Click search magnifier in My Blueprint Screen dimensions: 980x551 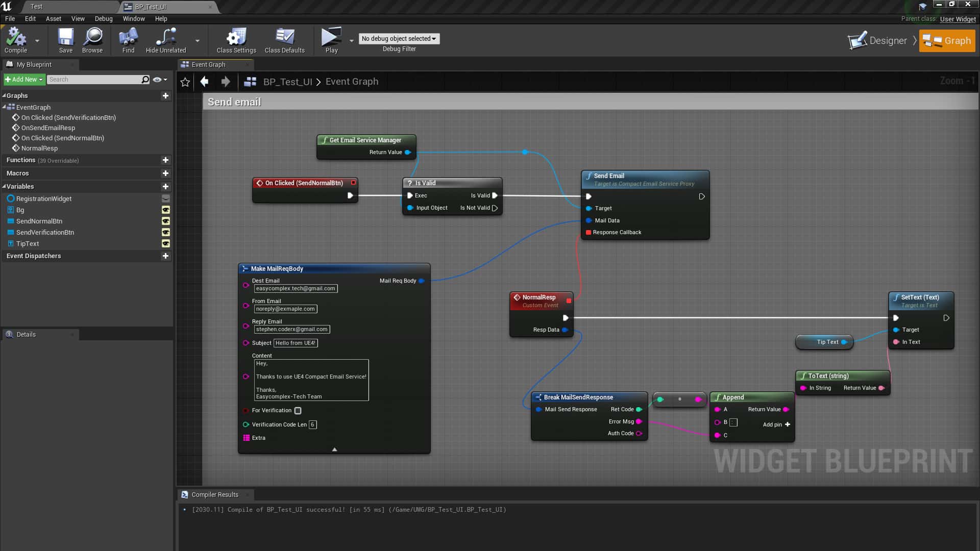(x=145, y=80)
